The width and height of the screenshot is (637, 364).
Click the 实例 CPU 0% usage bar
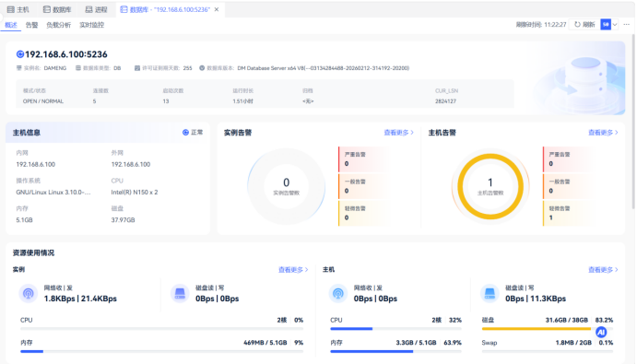161,329
